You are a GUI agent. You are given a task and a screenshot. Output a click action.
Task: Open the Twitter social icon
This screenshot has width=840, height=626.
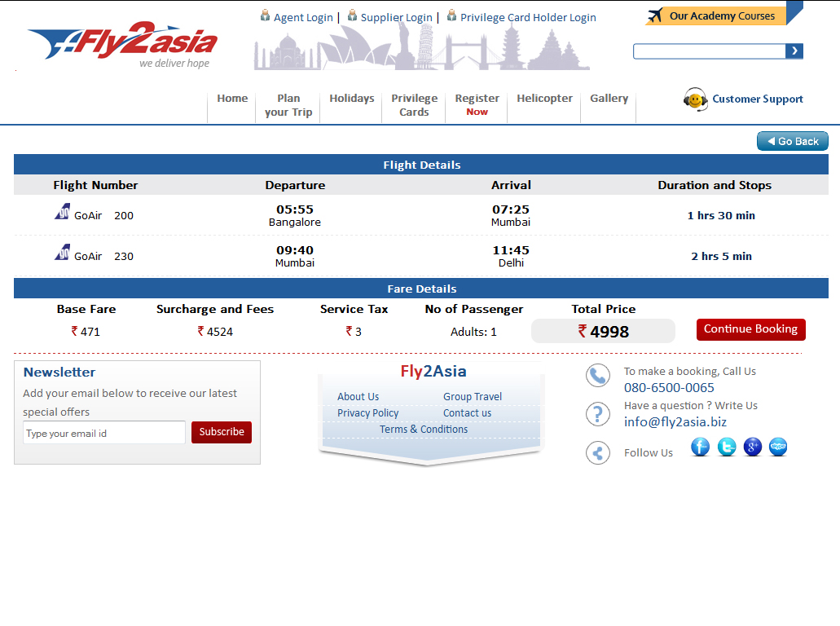pyautogui.click(x=727, y=447)
